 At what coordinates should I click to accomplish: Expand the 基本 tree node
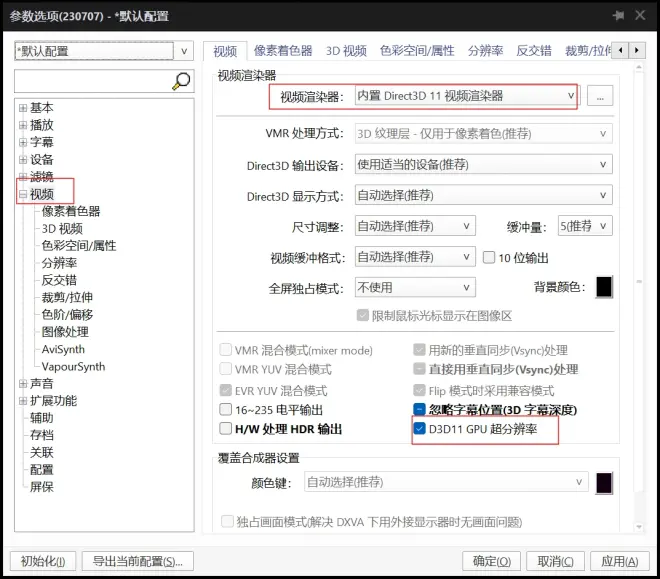click(x=23, y=108)
